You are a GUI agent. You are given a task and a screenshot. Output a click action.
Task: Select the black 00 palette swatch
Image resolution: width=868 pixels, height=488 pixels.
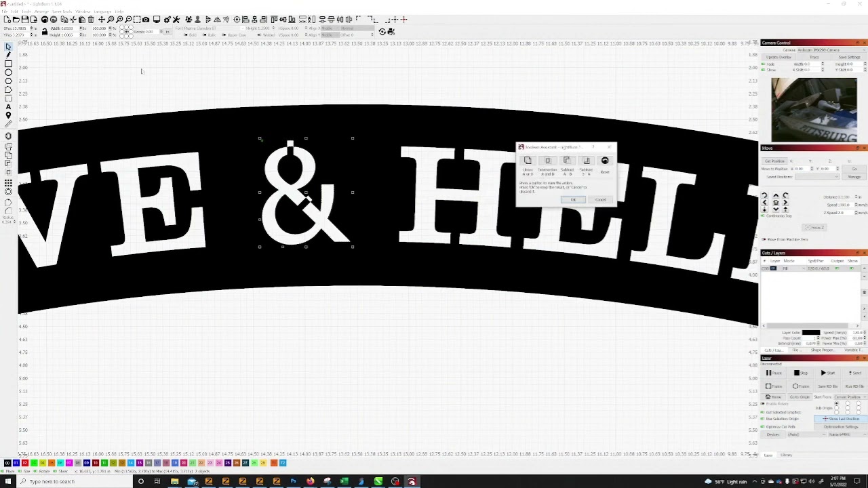(x=7, y=463)
